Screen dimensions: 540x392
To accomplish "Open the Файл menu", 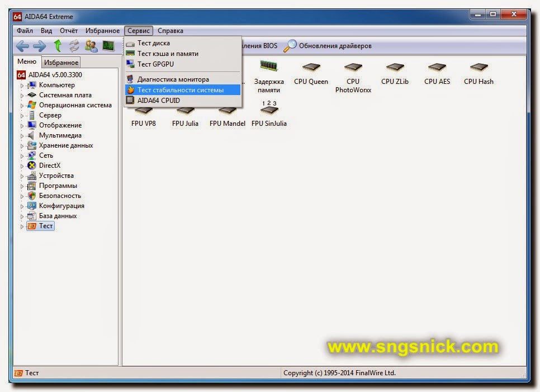I will [x=25, y=31].
